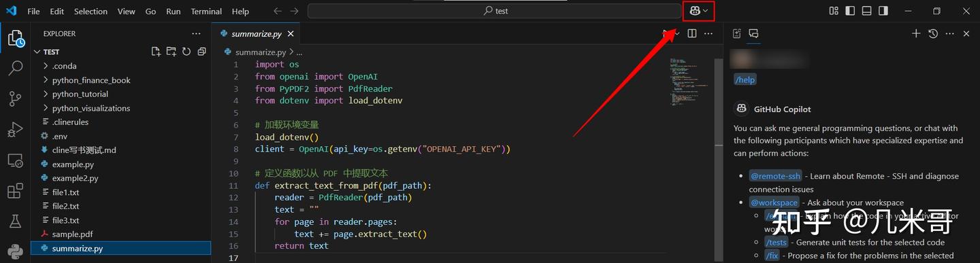Select the summarize.py editor tab
The height and width of the screenshot is (263, 980).
tap(256, 33)
